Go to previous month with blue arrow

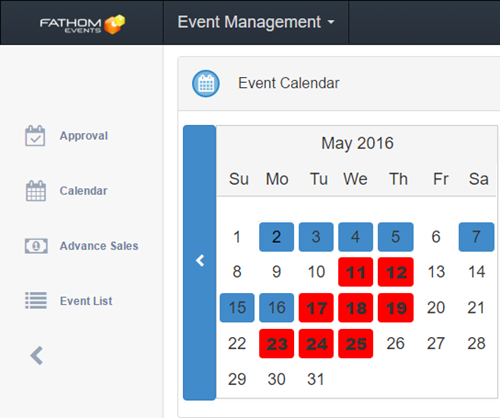[x=200, y=262]
